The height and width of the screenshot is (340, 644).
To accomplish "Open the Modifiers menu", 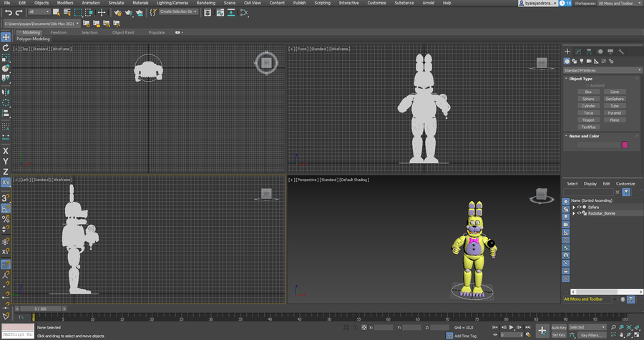I will click(x=65, y=3).
